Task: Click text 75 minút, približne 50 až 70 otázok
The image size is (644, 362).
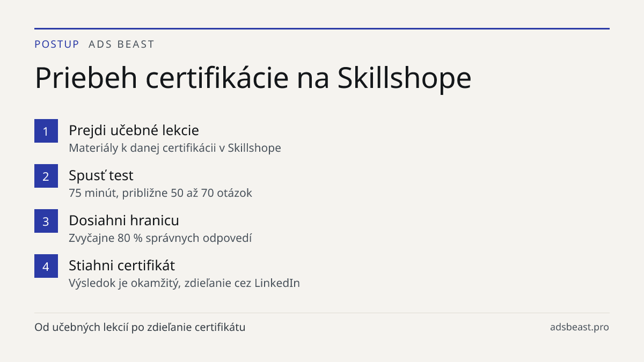Action: (x=160, y=193)
